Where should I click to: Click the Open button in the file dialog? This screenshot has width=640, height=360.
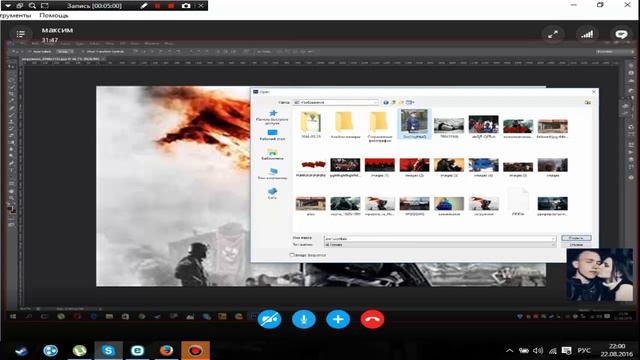(x=576, y=238)
